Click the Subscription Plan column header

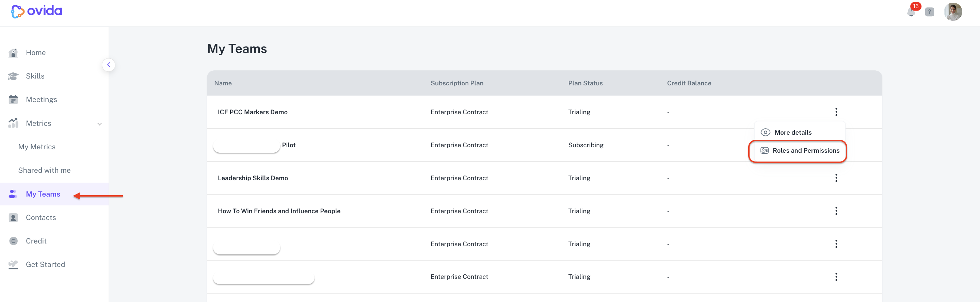457,83
